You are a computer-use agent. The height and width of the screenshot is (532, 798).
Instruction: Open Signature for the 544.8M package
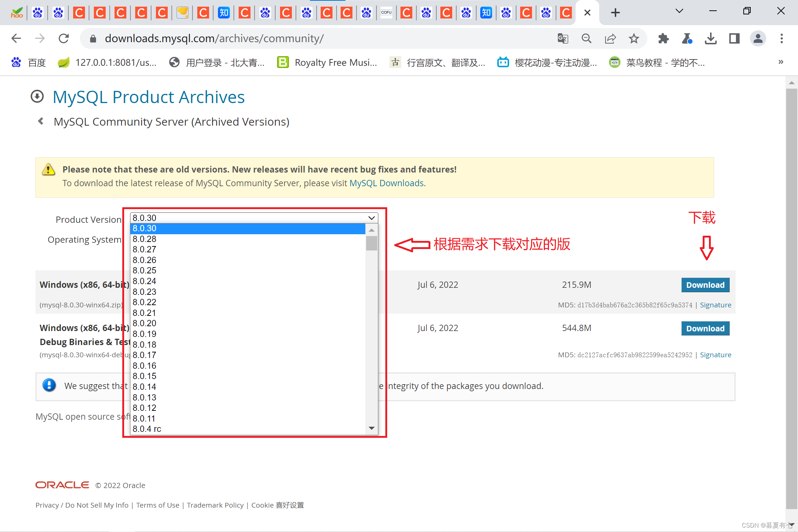[x=716, y=355]
